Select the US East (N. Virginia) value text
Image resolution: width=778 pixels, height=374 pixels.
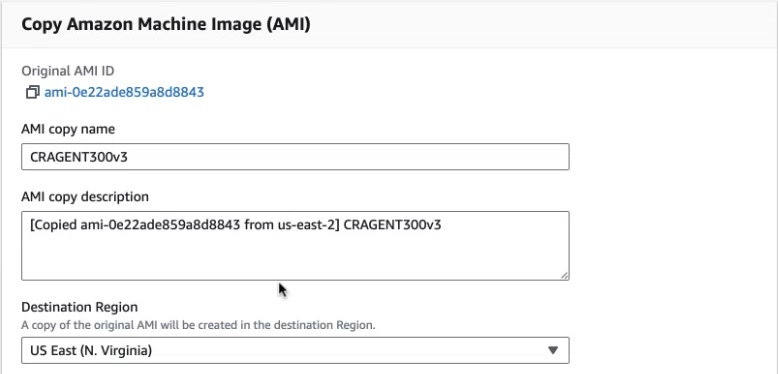click(91, 351)
